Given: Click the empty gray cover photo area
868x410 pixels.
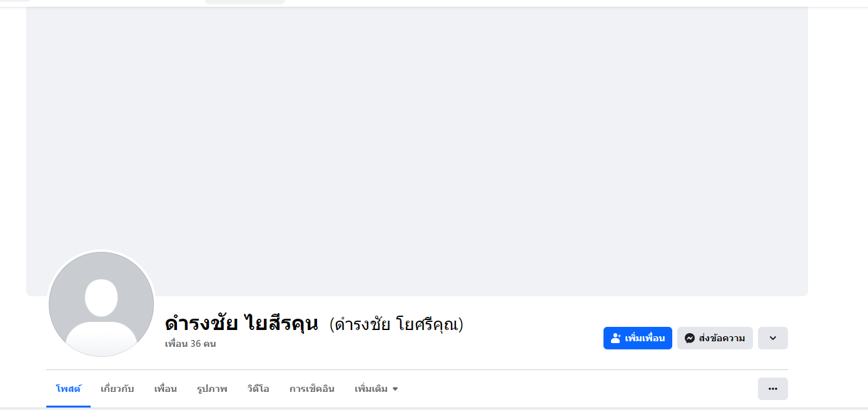Looking at the screenshot, I should [x=416, y=150].
